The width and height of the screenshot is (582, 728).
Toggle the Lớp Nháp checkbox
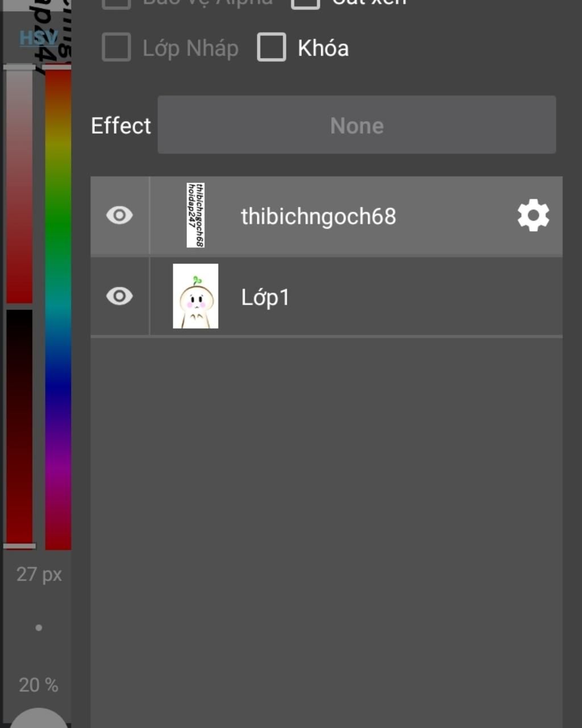117,47
